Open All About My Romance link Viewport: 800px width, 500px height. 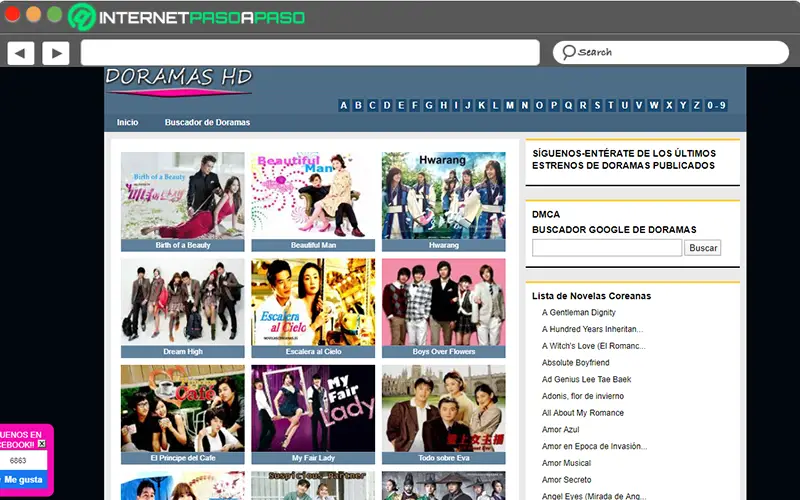(583, 413)
